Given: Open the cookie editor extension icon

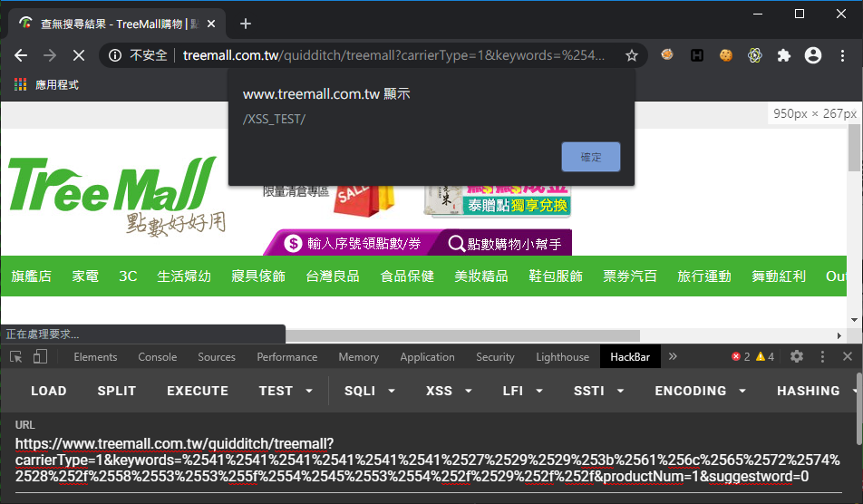Looking at the screenshot, I should pos(726,55).
